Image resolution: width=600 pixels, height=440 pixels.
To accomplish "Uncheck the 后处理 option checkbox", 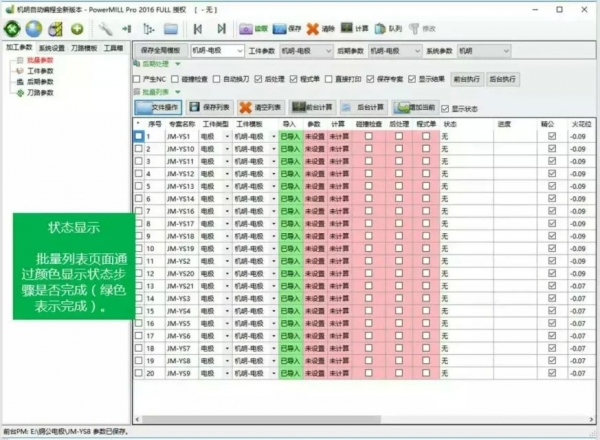I will pos(258,79).
